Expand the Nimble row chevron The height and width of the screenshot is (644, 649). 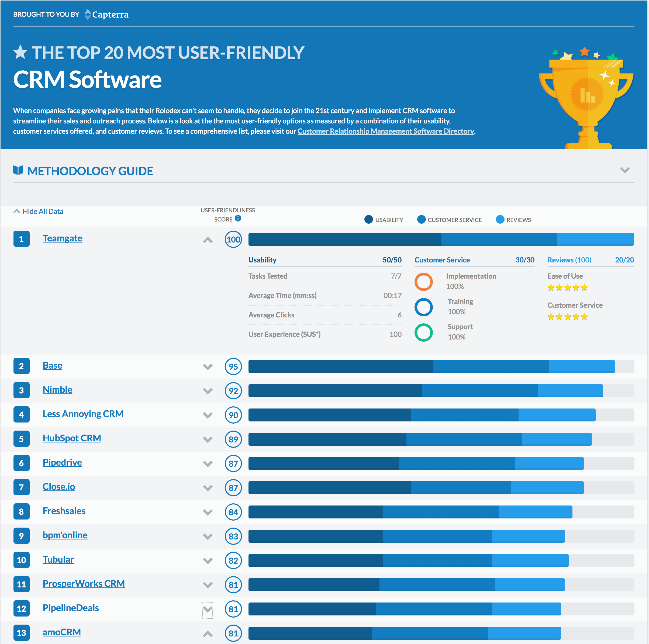point(208,391)
